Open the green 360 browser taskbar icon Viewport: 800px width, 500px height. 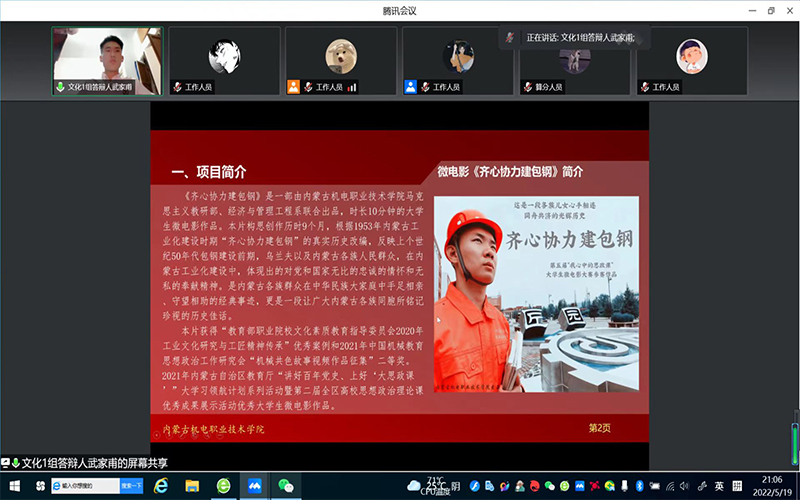223,485
